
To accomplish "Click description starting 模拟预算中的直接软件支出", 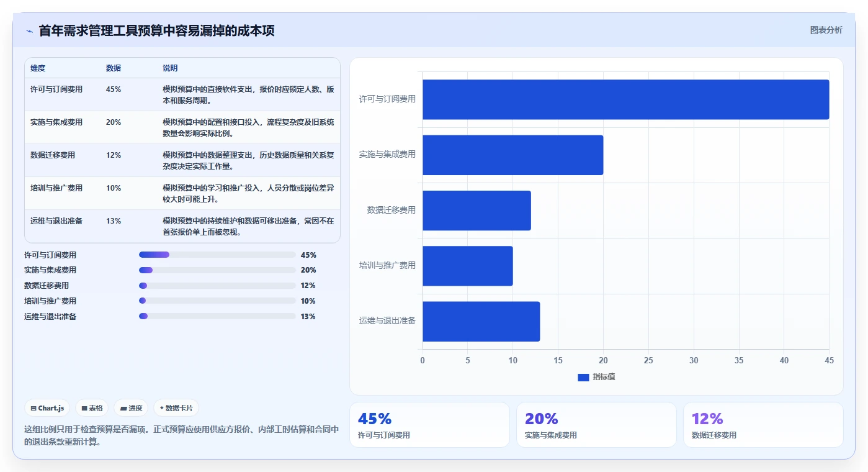I will click(248, 94).
